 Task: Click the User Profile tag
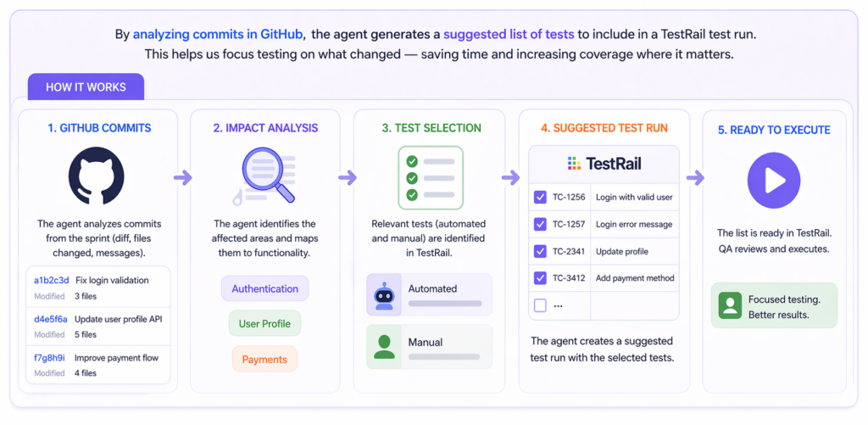click(x=264, y=323)
